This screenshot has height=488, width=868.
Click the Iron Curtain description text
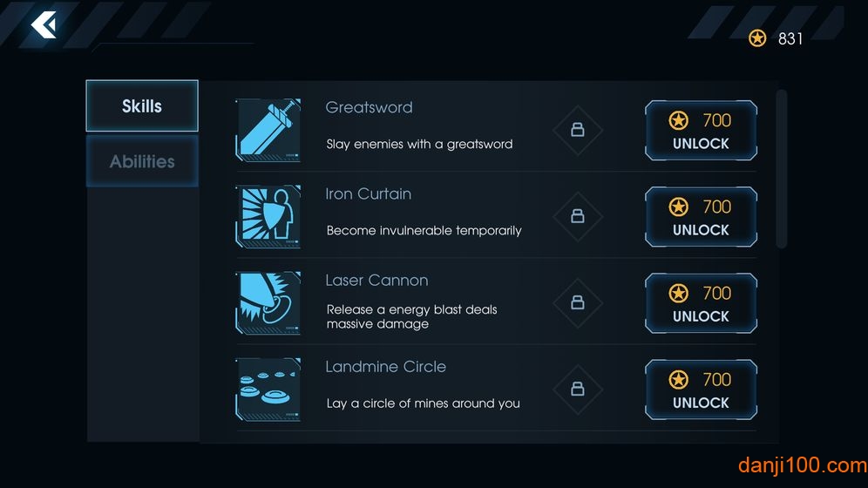tap(424, 231)
